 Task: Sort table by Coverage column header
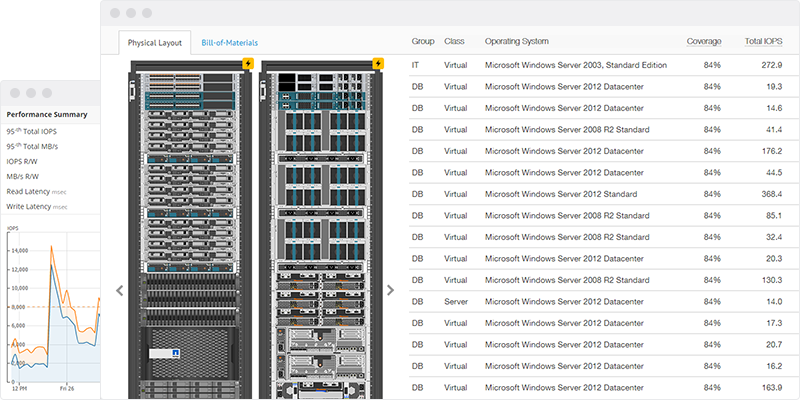(x=704, y=42)
